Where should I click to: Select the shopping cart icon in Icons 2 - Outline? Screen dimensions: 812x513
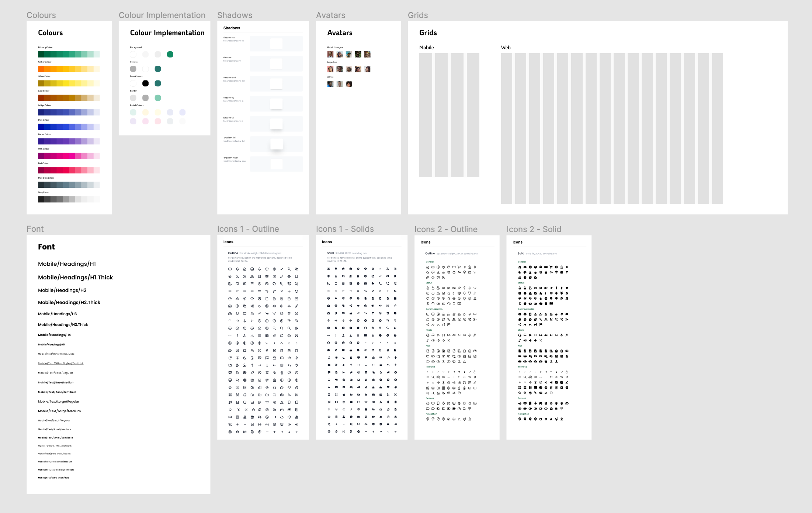[459, 267]
